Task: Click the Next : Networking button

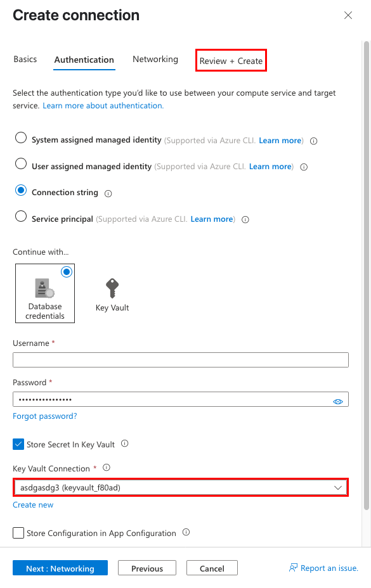Action: tap(60, 568)
